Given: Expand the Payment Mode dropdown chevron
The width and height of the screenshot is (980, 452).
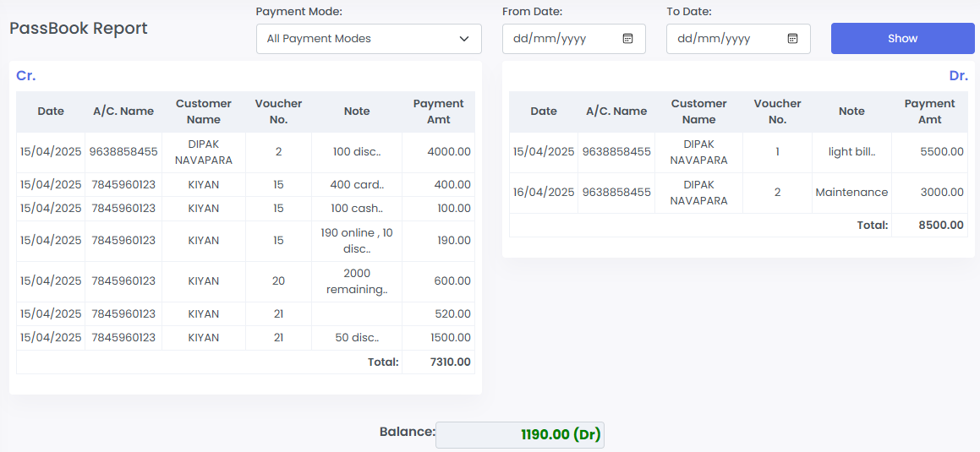Looking at the screenshot, I should tap(463, 39).
